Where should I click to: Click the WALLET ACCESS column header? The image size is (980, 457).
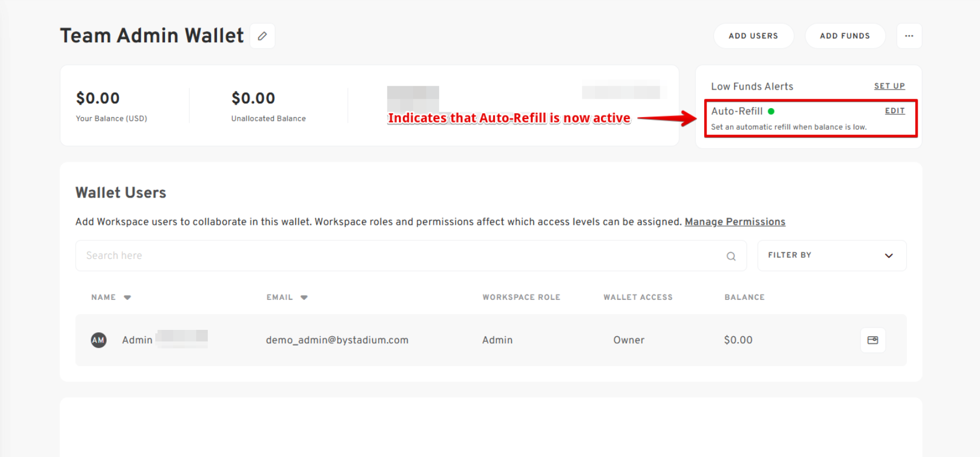tap(638, 298)
